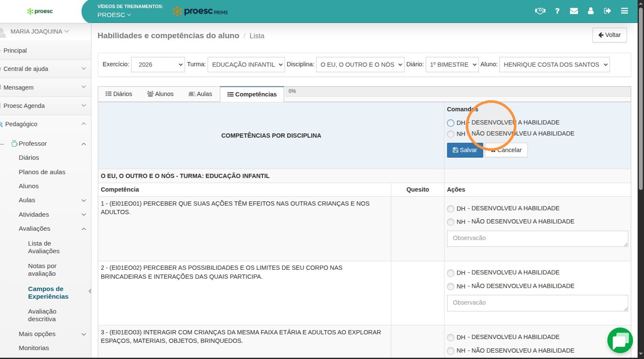This screenshot has width=644, height=359.
Task: Open Campos de Experiências
Action: pyautogui.click(x=48, y=293)
